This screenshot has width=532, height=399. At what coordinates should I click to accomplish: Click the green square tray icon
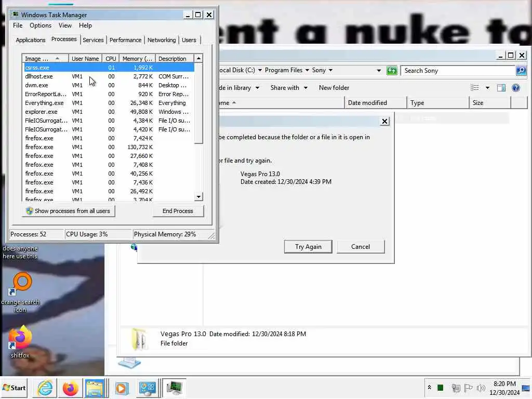(441, 388)
